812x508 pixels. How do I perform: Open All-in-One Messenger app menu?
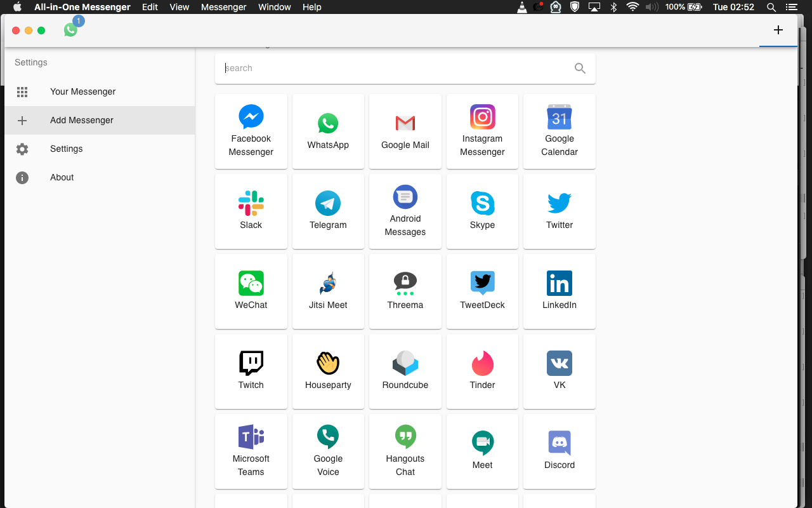(82, 7)
